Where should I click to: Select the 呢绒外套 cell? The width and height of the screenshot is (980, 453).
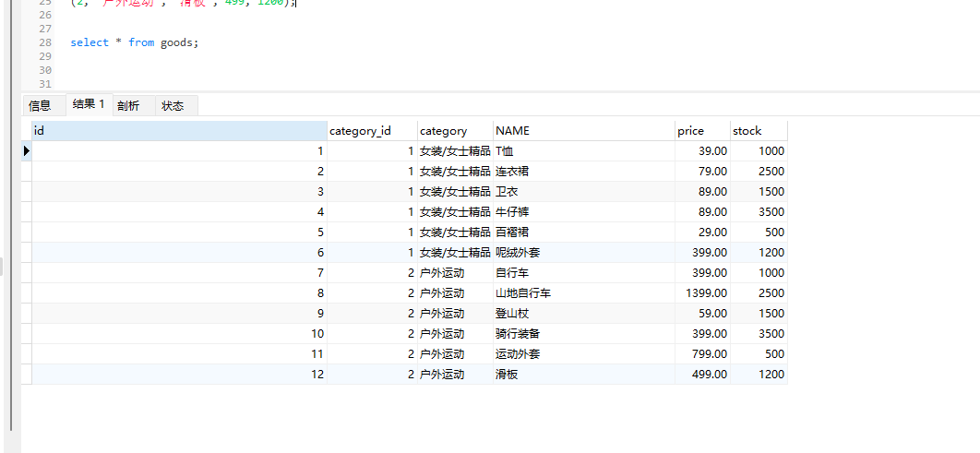tap(584, 253)
